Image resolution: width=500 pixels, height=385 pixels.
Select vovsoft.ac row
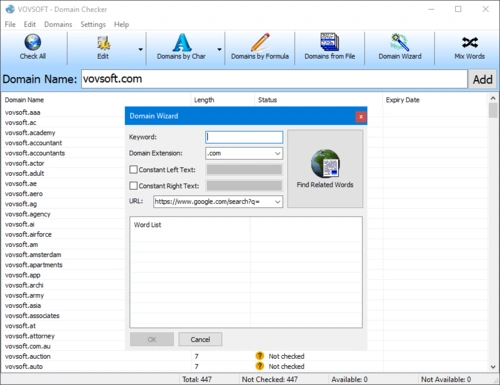pos(20,123)
